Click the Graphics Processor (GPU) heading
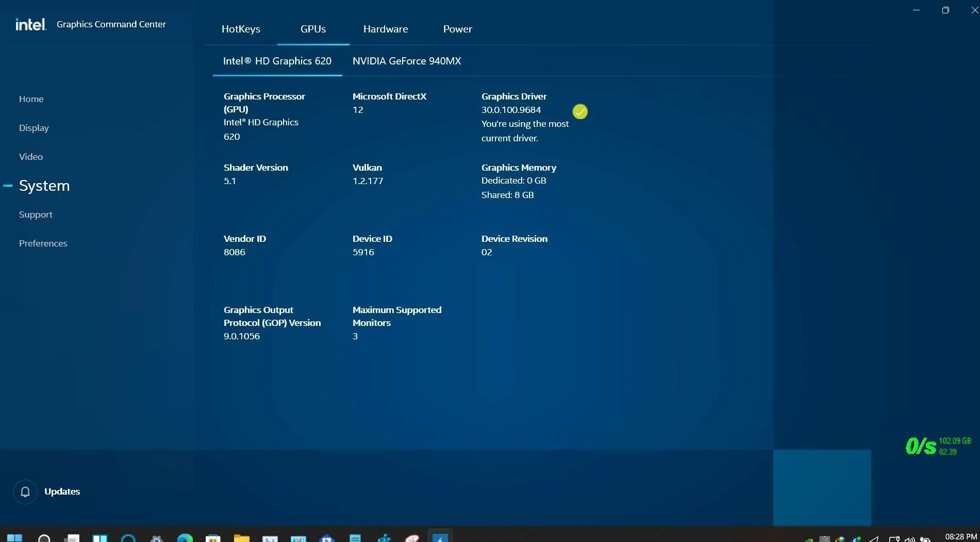The width and height of the screenshot is (980, 542). click(x=264, y=103)
